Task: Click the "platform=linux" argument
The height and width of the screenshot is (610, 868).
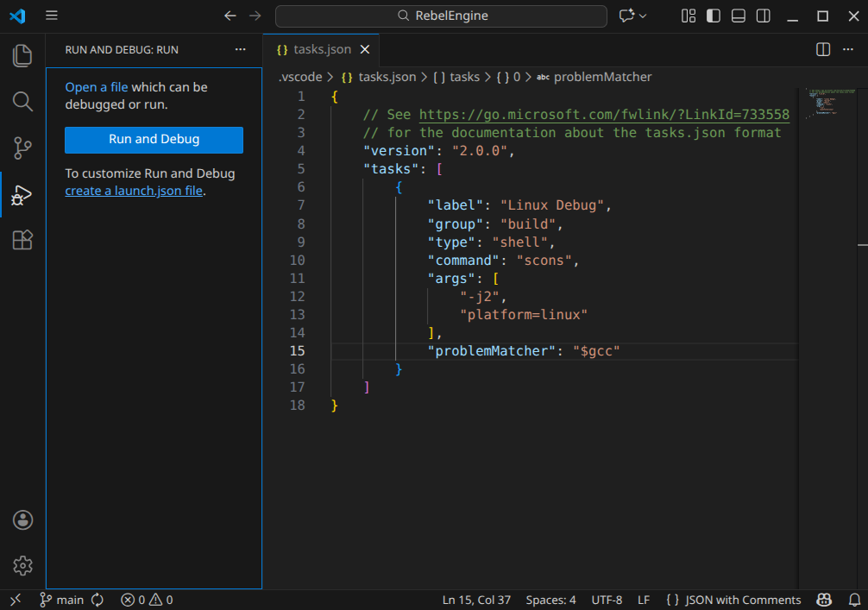Action: pos(524,314)
